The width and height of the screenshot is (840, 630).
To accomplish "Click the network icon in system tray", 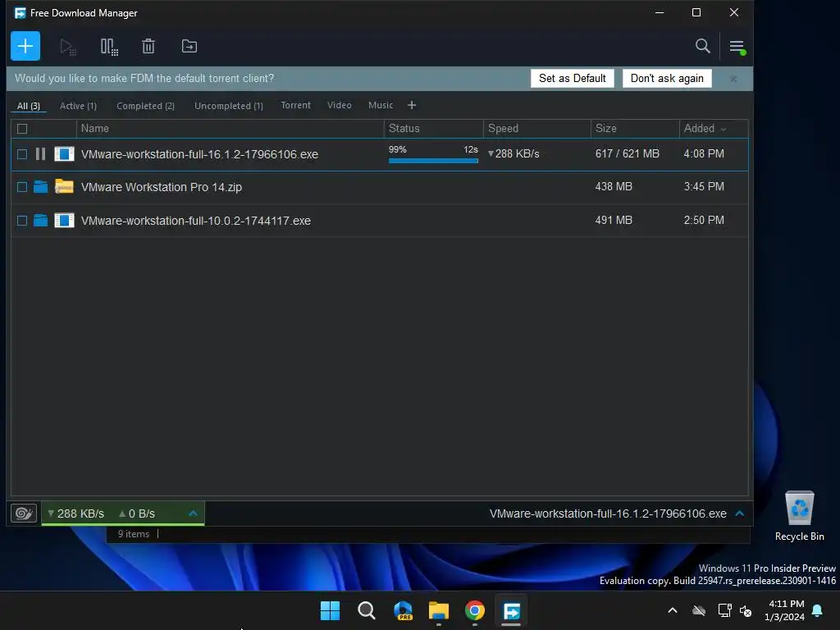I will click(x=724, y=610).
